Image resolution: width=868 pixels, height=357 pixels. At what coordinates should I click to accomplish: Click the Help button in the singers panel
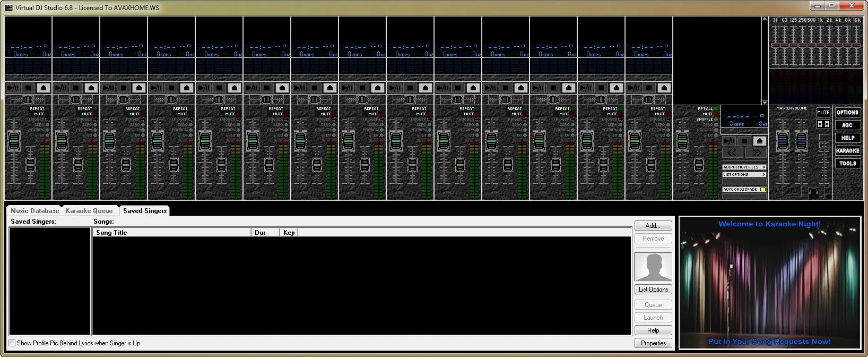point(653,330)
